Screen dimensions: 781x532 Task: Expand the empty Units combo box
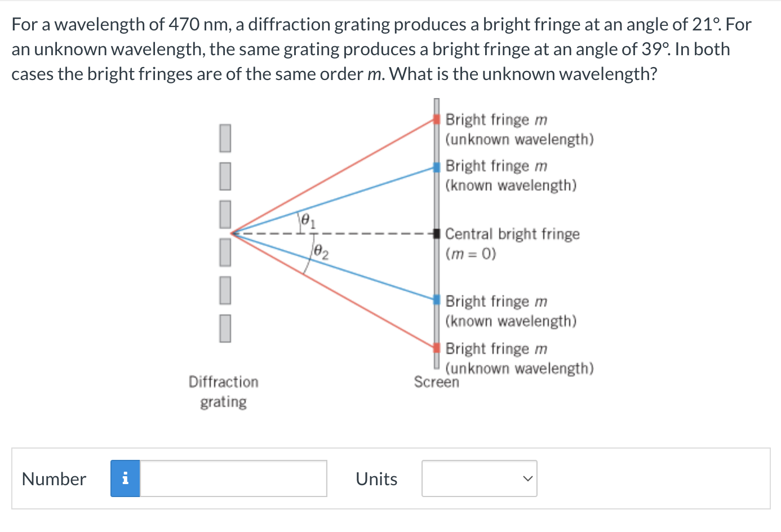(480, 478)
